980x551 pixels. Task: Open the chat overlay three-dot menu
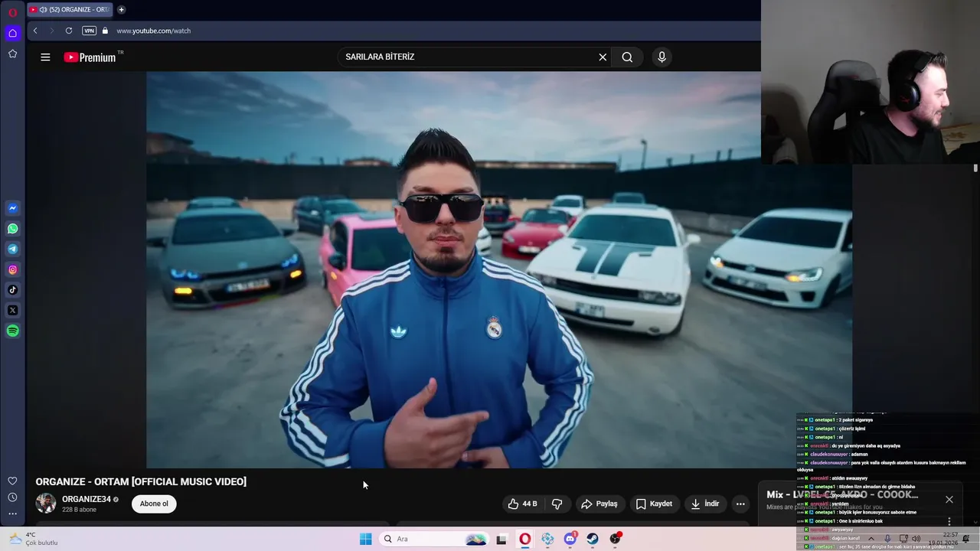pos(949,521)
